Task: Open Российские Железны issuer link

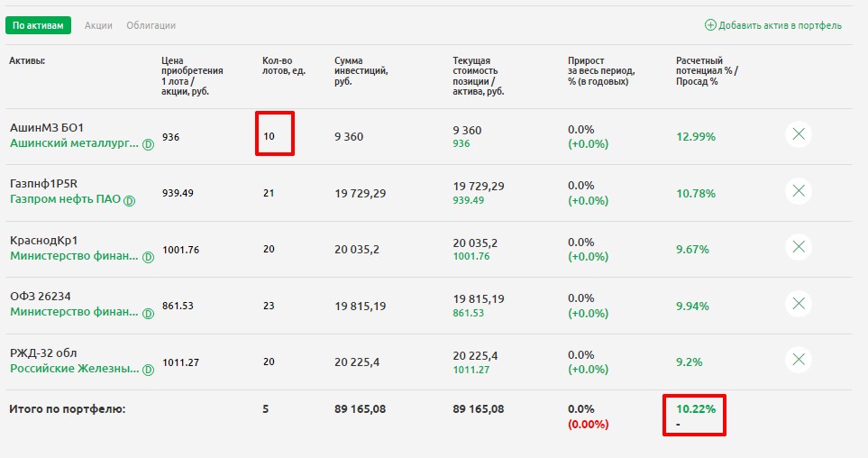Action: [74, 368]
